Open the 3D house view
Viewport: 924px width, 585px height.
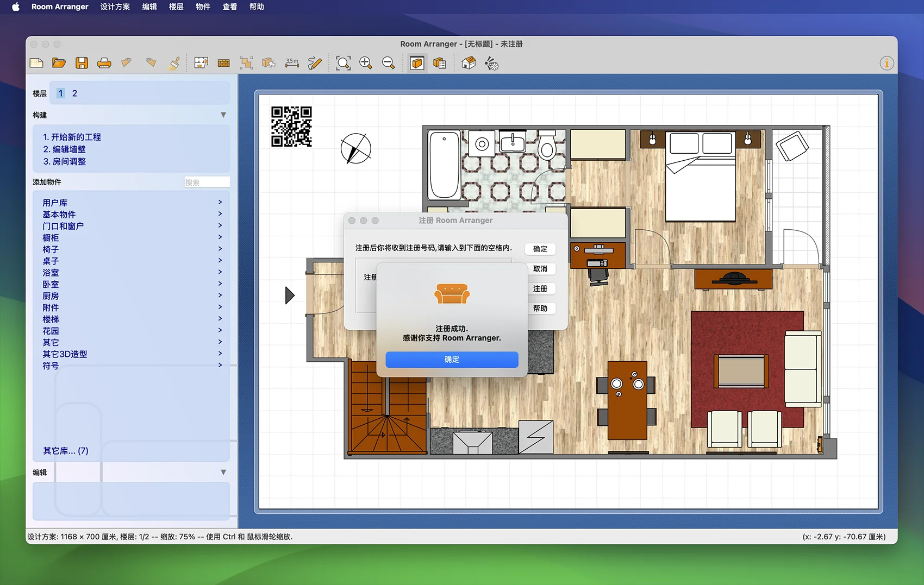[469, 63]
